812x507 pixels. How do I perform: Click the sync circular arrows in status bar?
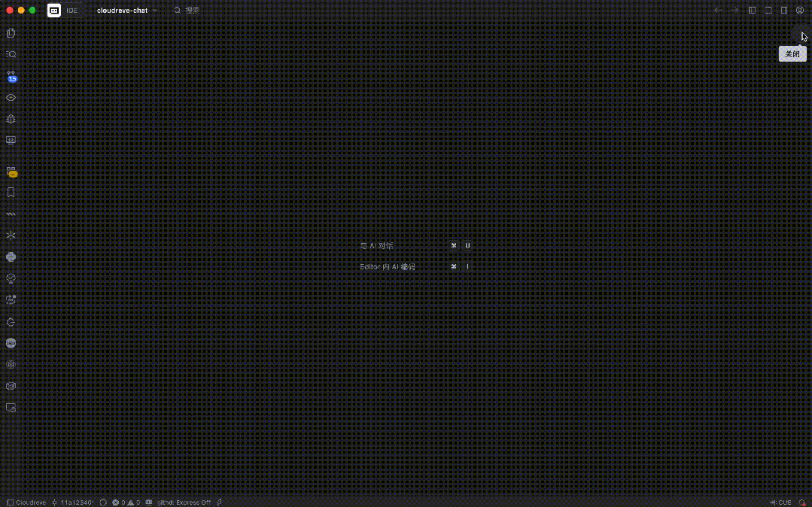pyautogui.click(x=103, y=502)
